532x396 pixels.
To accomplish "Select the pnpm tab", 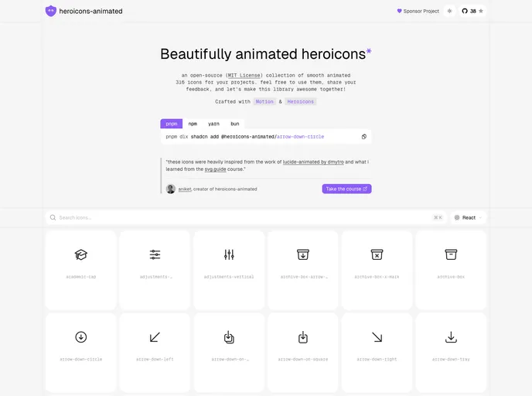I will tap(172, 124).
